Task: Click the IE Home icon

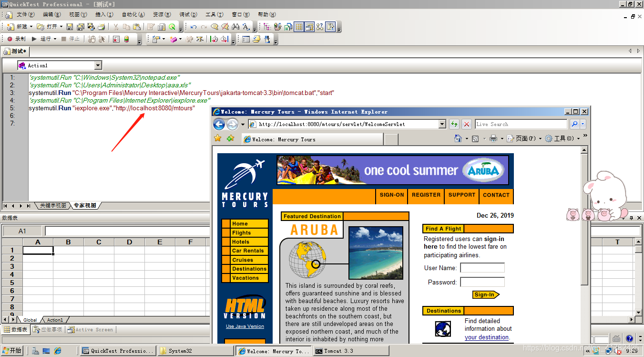Action: click(458, 138)
